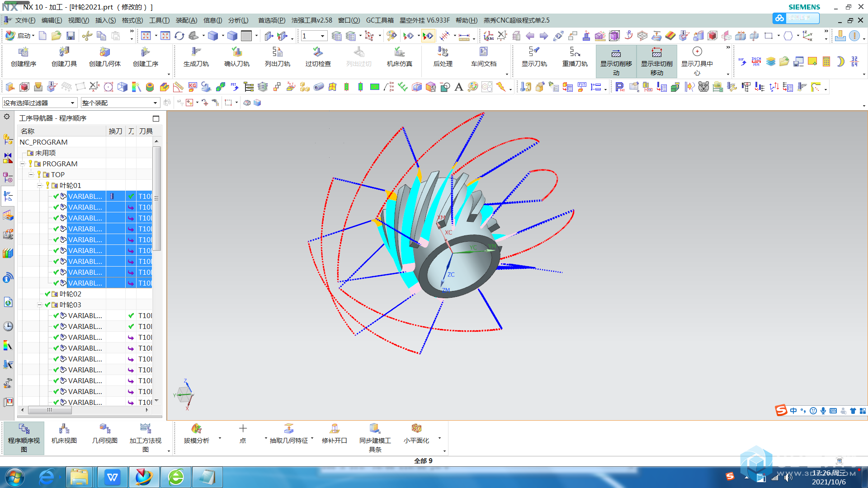Click the bear face icon in toolbar
Image resolution: width=868 pixels, height=488 pixels.
pyautogui.click(x=703, y=87)
